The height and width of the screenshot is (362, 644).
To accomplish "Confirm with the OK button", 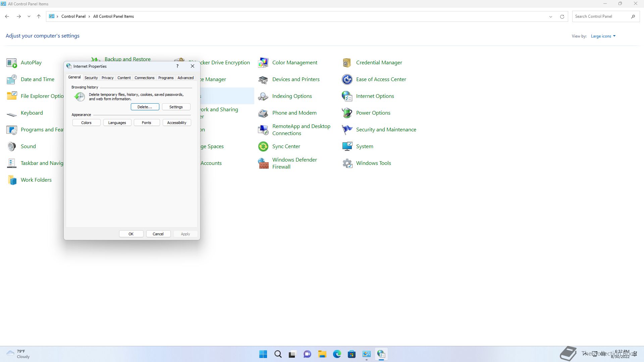I will point(131,234).
